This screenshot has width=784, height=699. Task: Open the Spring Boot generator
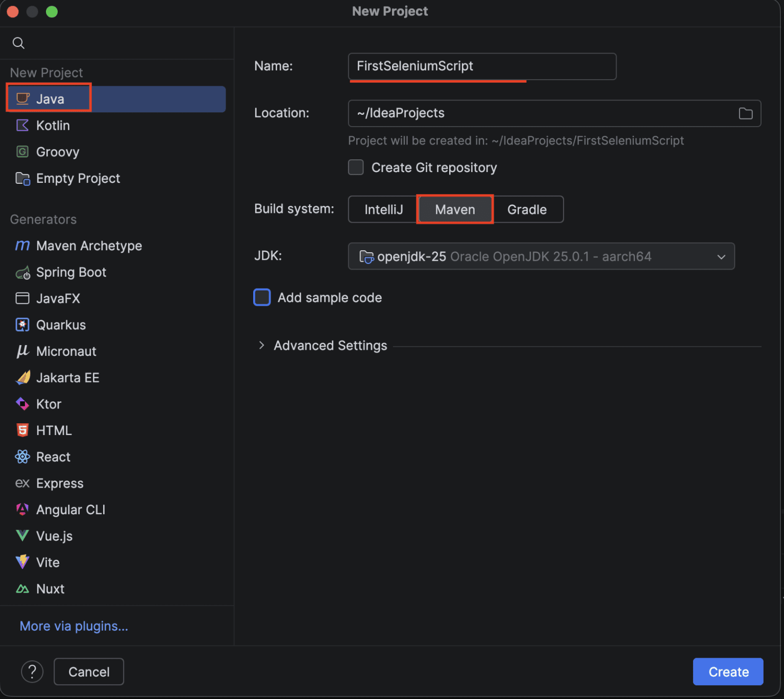pyautogui.click(x=71, y=272)
